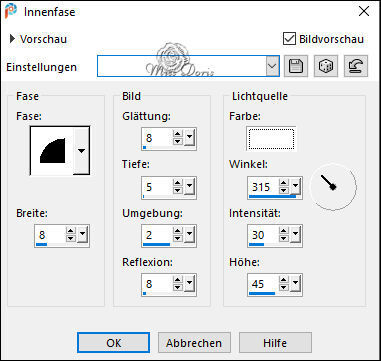381x361 pixels.
Task: Click the PaintShop Pro logo in title bar
Action: click(x=12, y=12)
